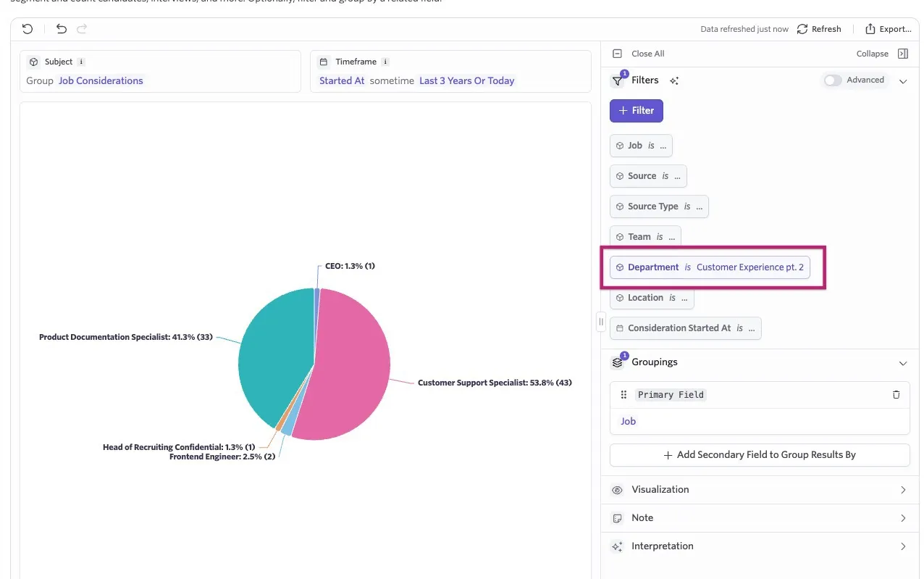
Task: Click the Refresh button
Action: [819, 29]
